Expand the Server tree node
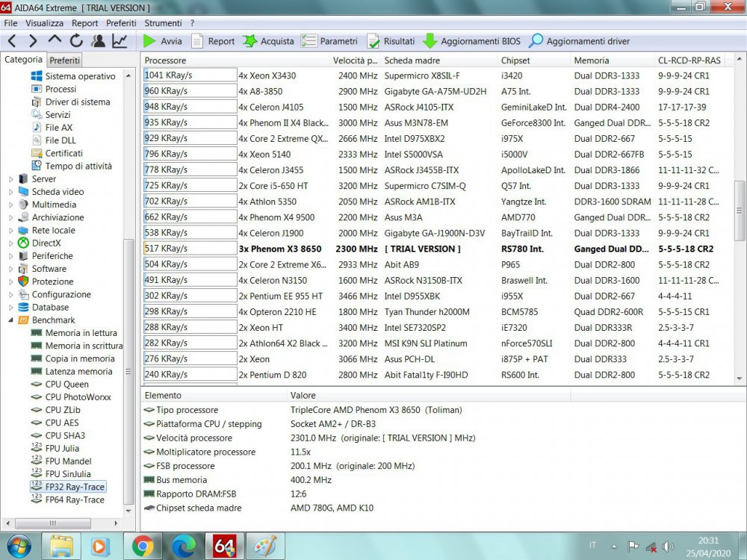This screenshot has height=560, width=747. (10, 179)
